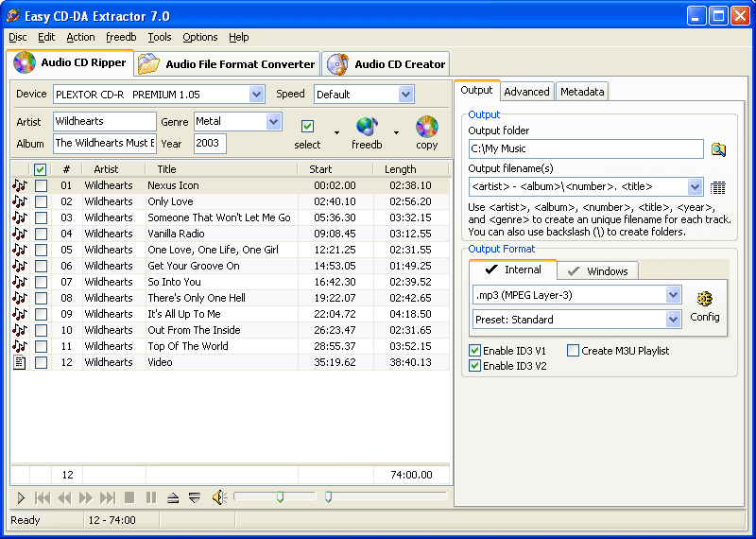Click the fast forward playback button
This screenshot has width=756, height=539.
[x=86, y=497]
